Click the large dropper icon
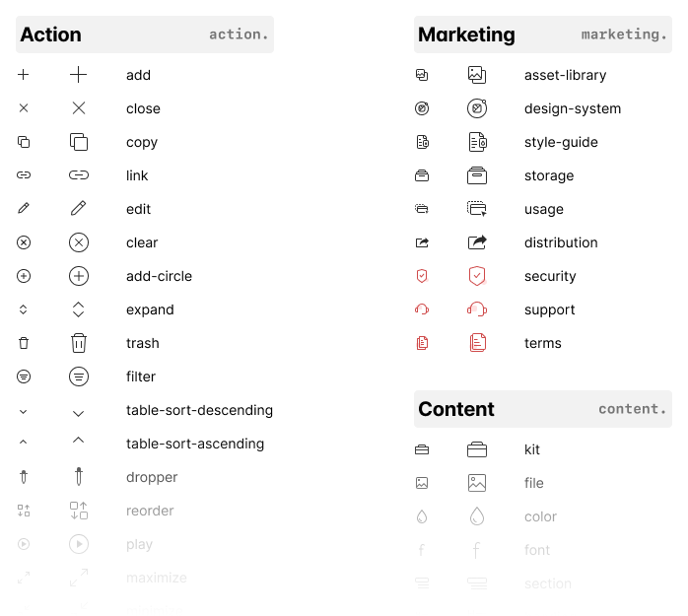 click(79, 477)
